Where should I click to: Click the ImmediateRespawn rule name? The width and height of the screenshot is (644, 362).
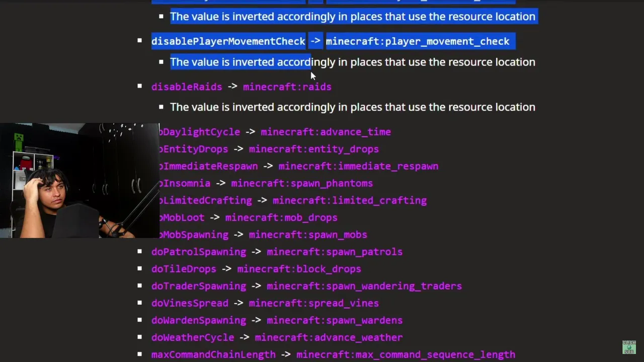click(x=209, y=166)
